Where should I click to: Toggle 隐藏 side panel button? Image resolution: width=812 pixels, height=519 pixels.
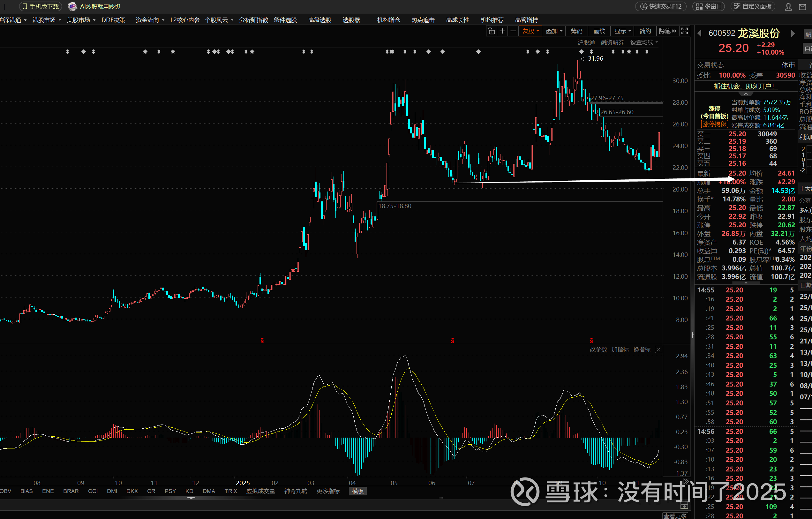click(667, 31)
